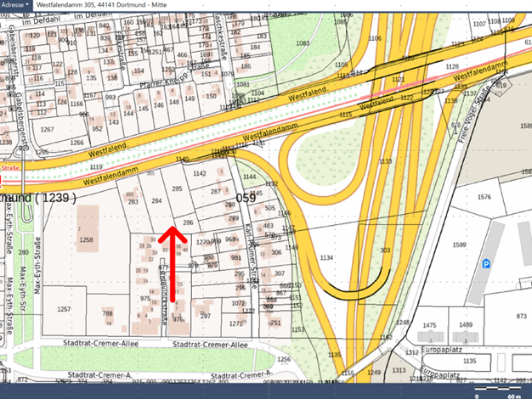
Task: Select parcel 1258 with the large building
Action: pyautogui.click(x=86, y=241)
